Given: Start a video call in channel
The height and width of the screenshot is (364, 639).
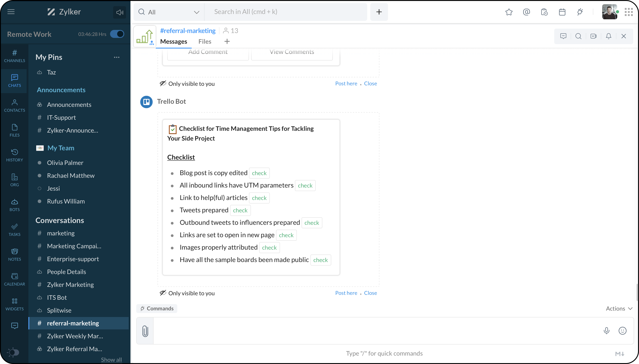Looking at the screenshot, I should coord(594,36).
